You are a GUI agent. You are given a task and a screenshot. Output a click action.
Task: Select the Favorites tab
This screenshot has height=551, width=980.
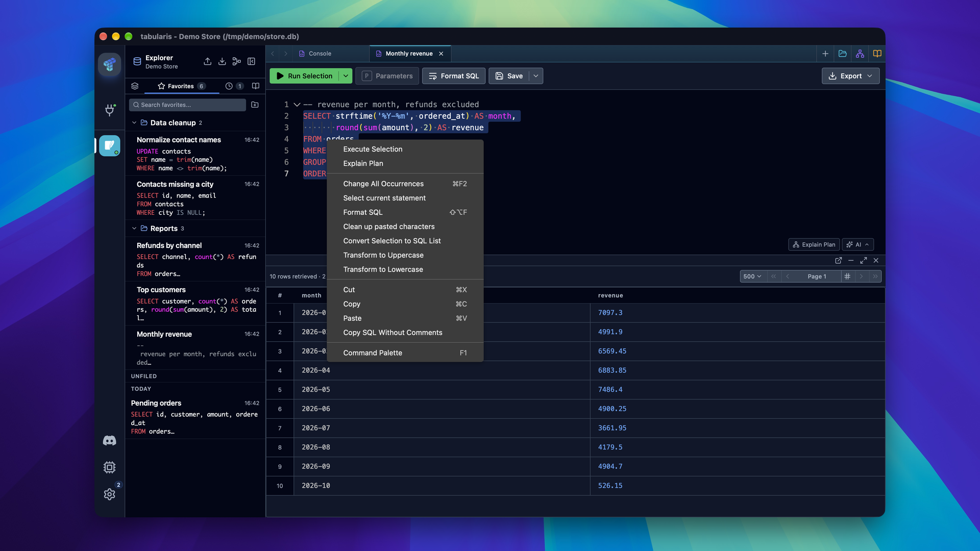point(182,86)
